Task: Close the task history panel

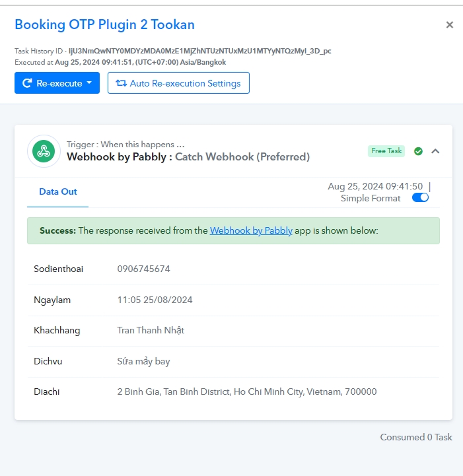Action: 449,24
